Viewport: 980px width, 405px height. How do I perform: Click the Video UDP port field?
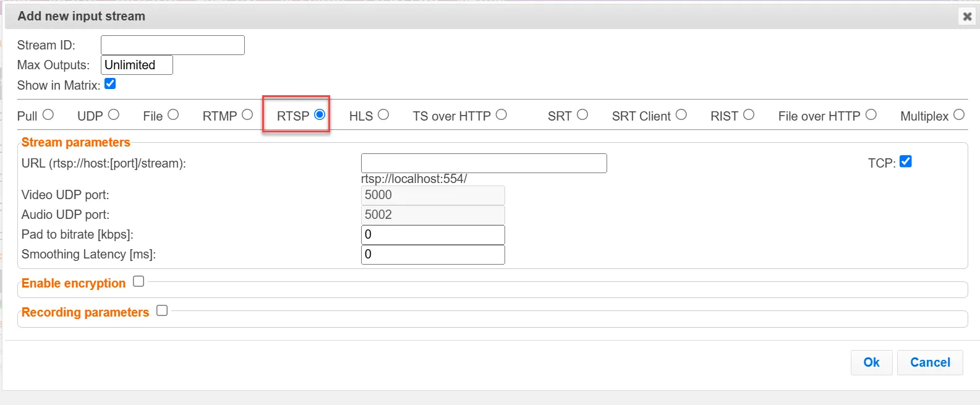433,195
